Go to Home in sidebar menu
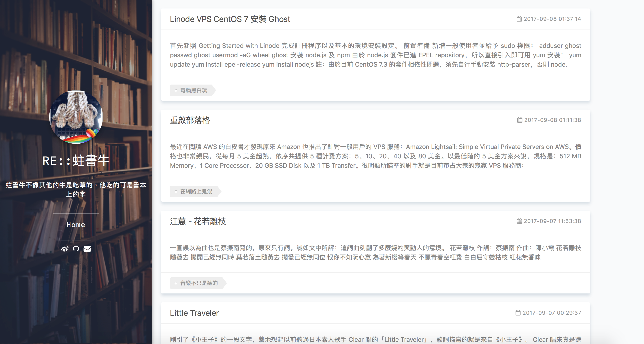 point(76,225)
